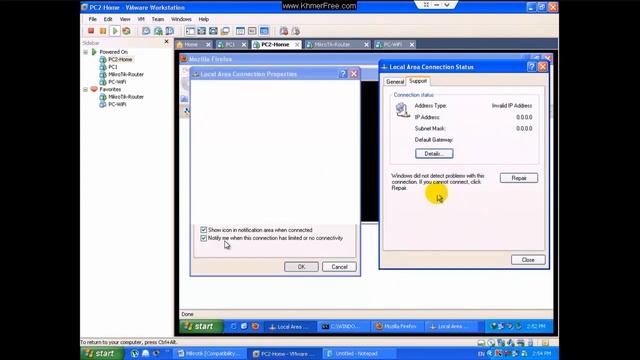Click the last gray icon in VMware toolbar
This screenshot has height=360, width=640.
pyautogui.click(x=296, y=31)
